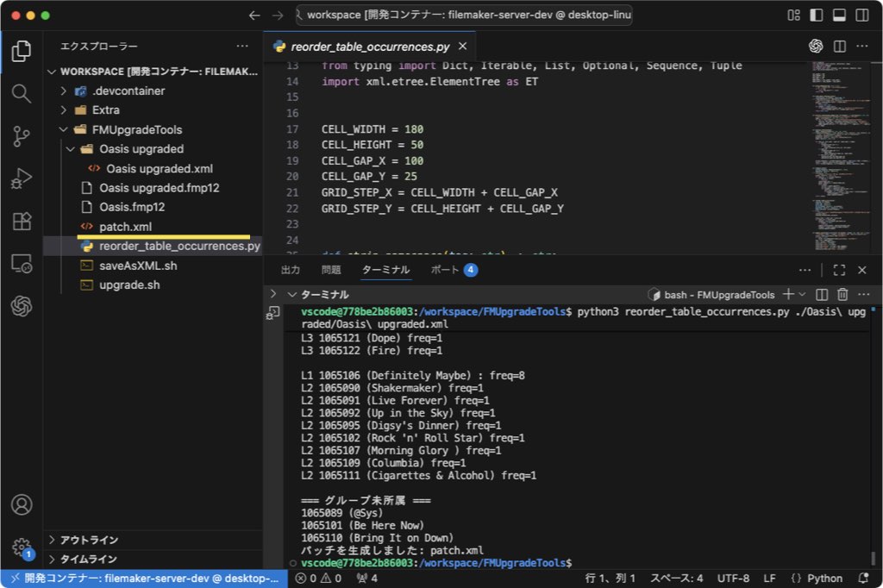Click the UTF-8 encoding status item

733,579
